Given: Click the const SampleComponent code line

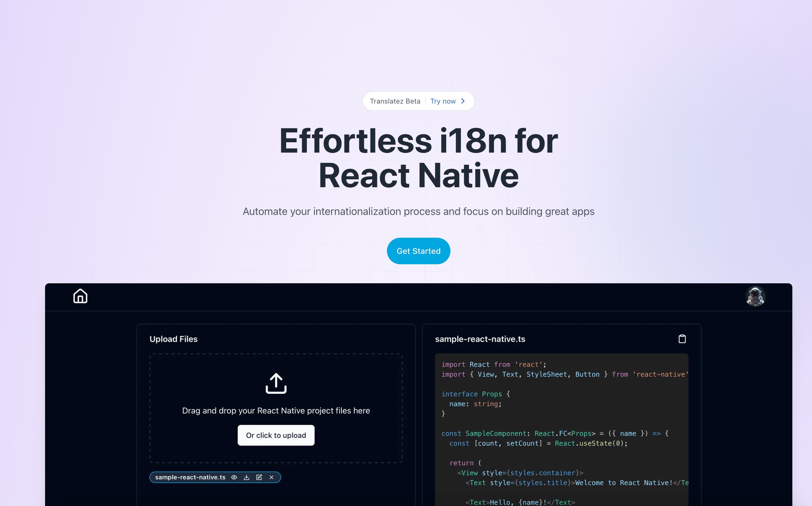Looking at the screenshot, I should [555, 433].
